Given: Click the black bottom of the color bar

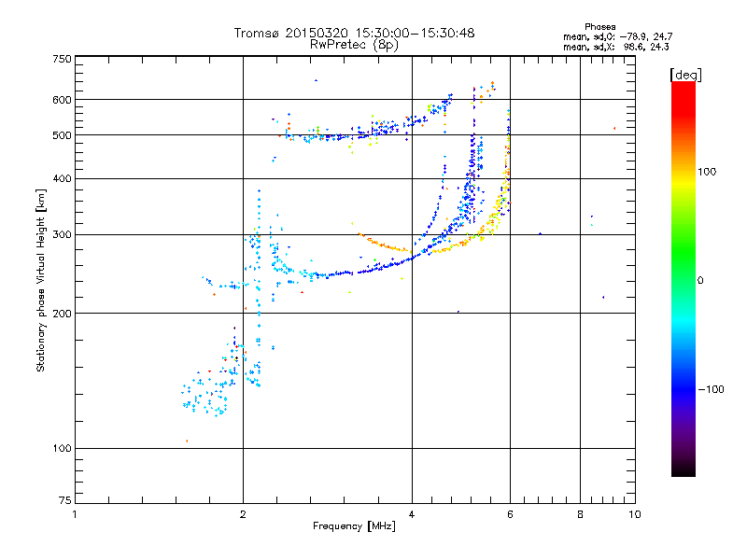Looking at the screenshot, I should pyautogui.click(x=684, y=469).
